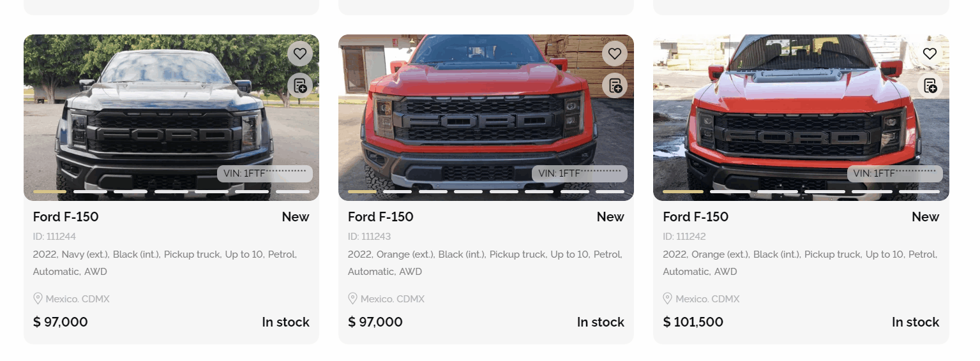Open Ford F-150 title on ID 111243 card

coord(381,217)
